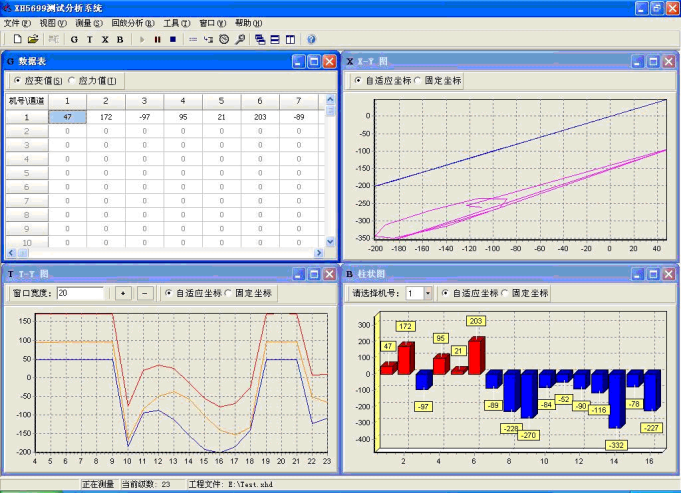Viewport: 681px width, 493px height.
Task: Click the data table horizontal scrollbar
Action: pos(160,253)
